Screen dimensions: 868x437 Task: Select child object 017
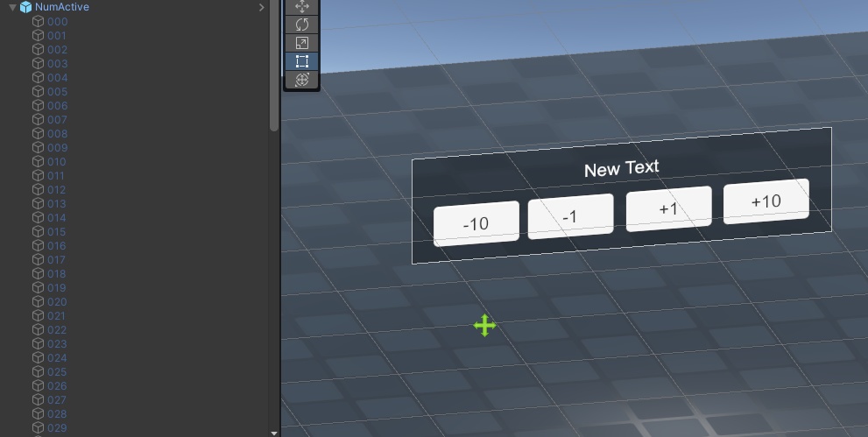pyautogui.click(x=57, y=260)
